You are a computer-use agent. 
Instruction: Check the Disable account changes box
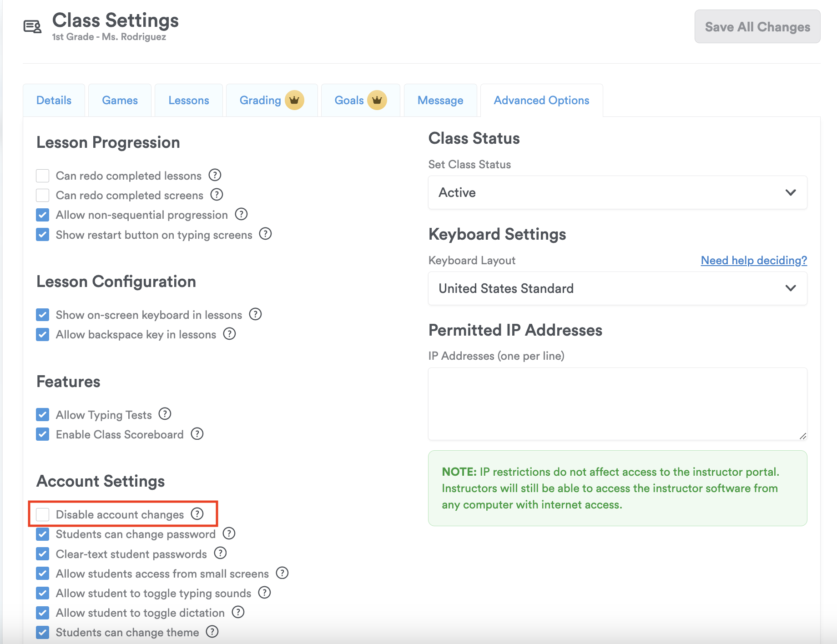click(x=43, y=514)
